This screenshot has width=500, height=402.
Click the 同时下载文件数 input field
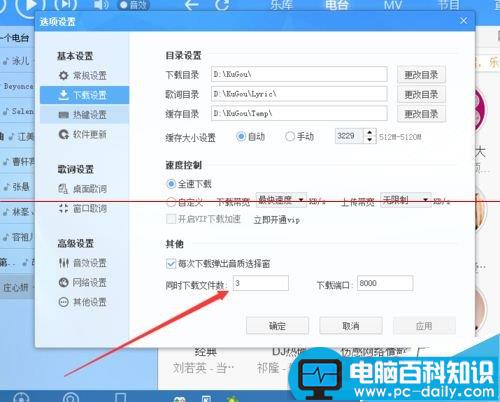coord(261,283)
